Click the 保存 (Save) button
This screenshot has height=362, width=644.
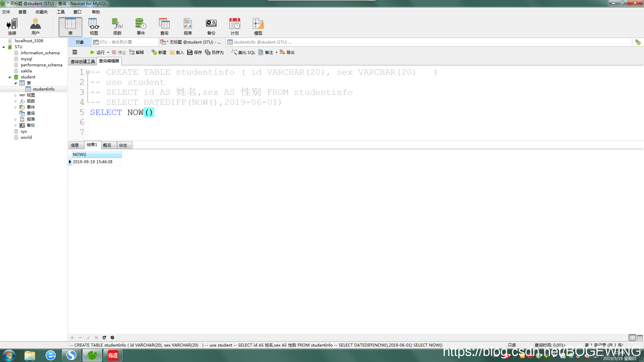pos(195,52)
